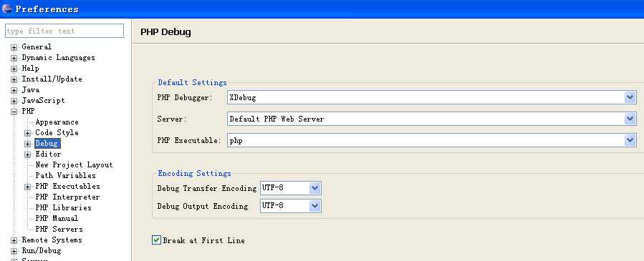The width and height of the screenshot is (644, 261).
Task: Expand the Install/Update node
Action: click(14, 79)
